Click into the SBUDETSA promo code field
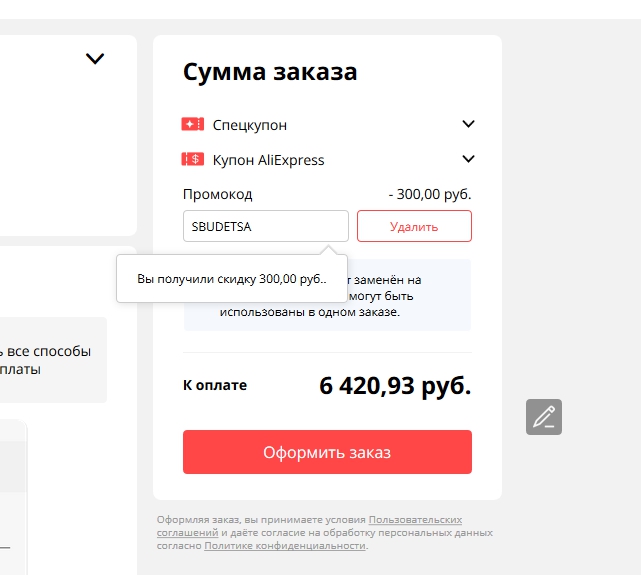The height and width of the screenshot is (575, 641). coord(265,226)
